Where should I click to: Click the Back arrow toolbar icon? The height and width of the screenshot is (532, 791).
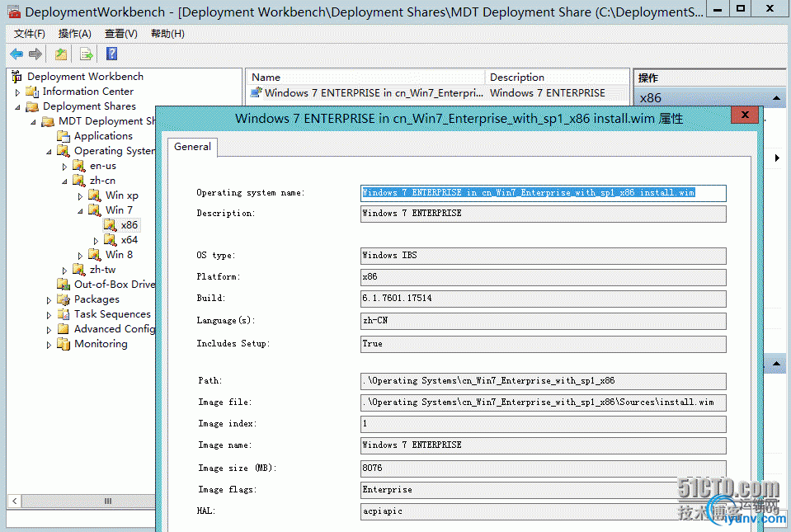(x=16, y=54)
